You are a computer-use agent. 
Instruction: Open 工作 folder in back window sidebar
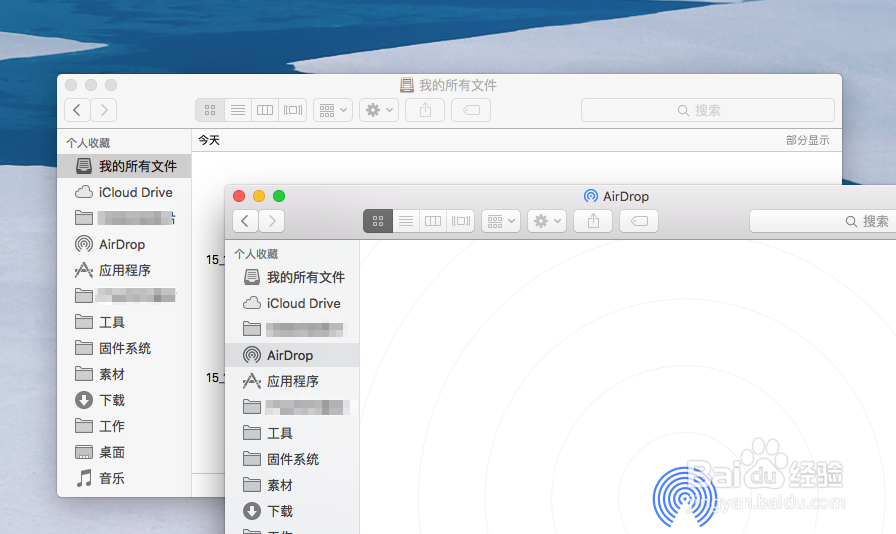[x=125, y=426]
